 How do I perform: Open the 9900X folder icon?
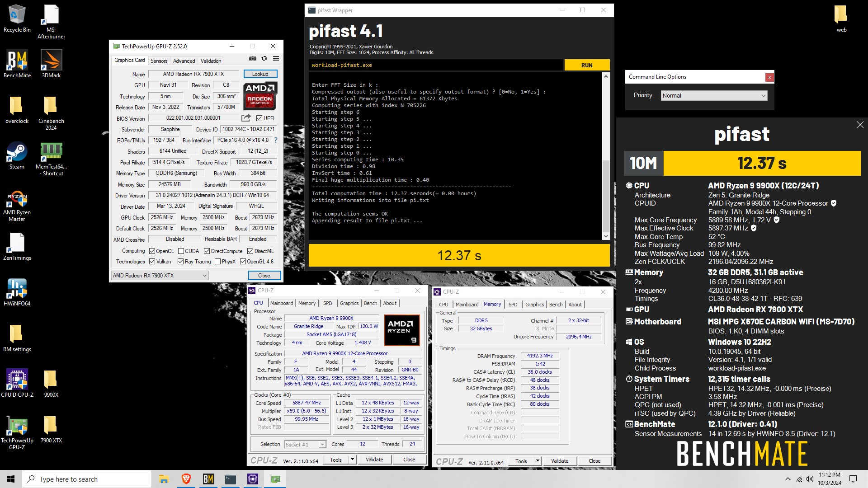click(x=51, y=383)
